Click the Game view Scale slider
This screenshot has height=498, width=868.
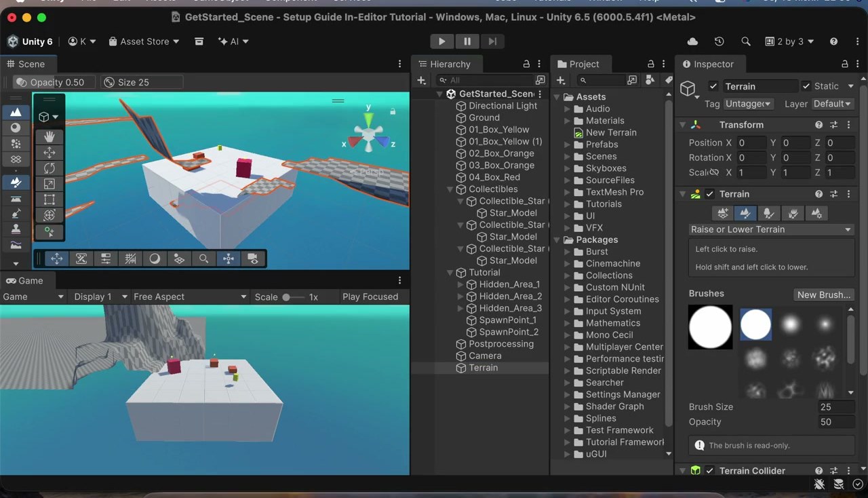tap(293, 296)
